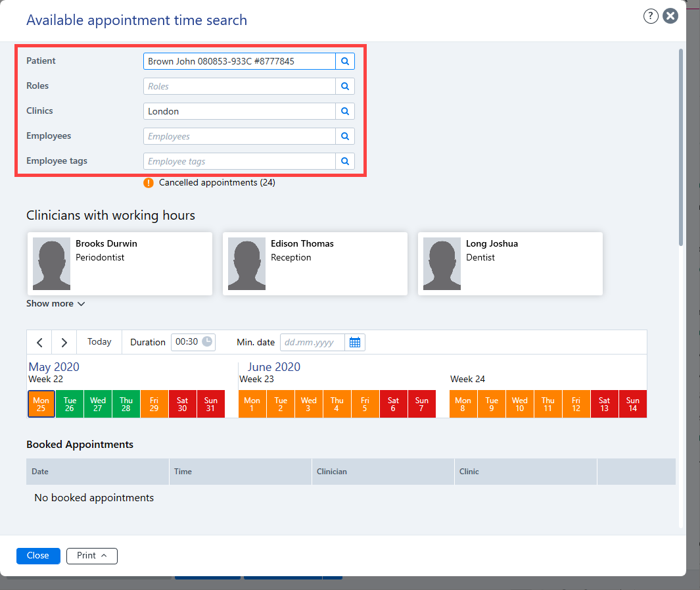Select day Wed 3 June
This screenshot has height=590, width=700.
point(308,405)
